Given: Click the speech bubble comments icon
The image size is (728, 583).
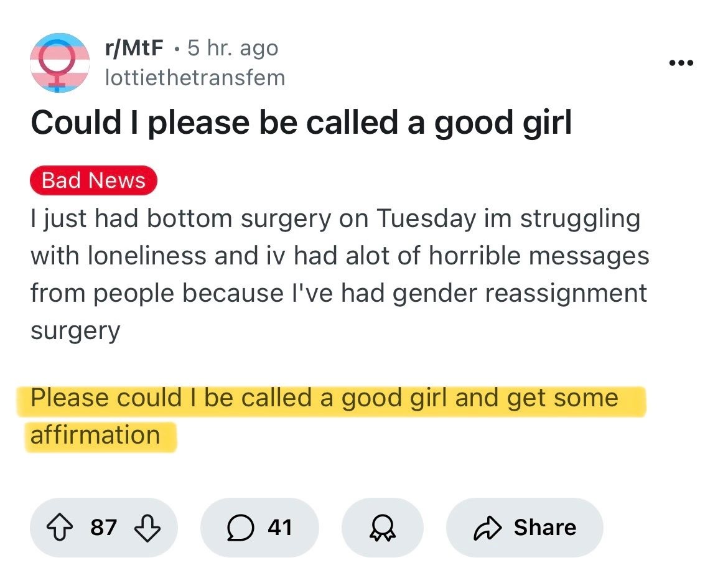Looking at the screenshot, I should pyautogui.click(x=239, y=527).
